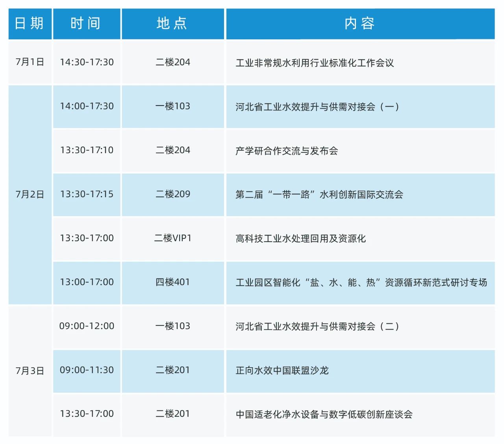Click time 13:30-17:00 in the 二楼VIP1 row
The width and height of the screenshot is (504, 444).
87,239
